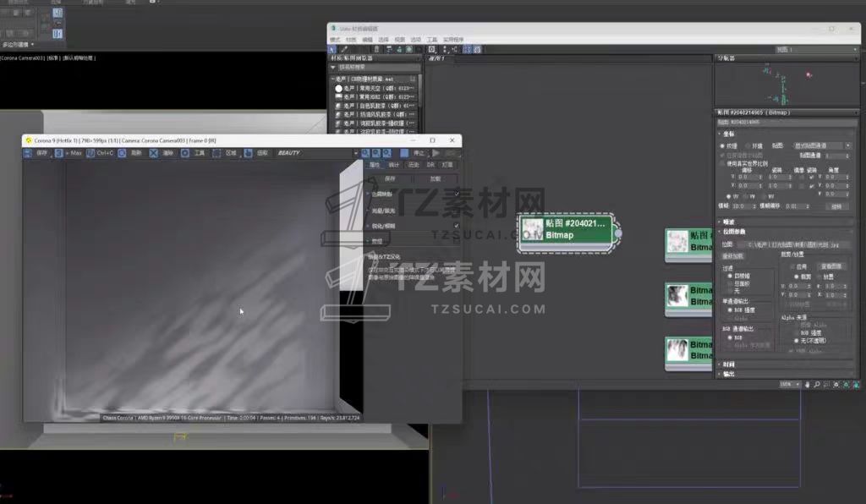Open the 编辑 menu in Slate editor
Viewport: 866px width, 504px height.
tap(367, 40)
